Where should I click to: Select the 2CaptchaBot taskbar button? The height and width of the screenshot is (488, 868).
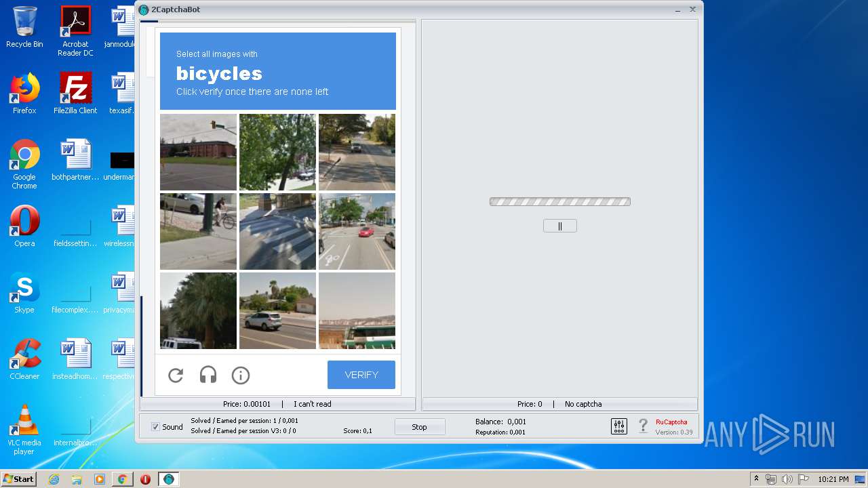tap(169, 479)
